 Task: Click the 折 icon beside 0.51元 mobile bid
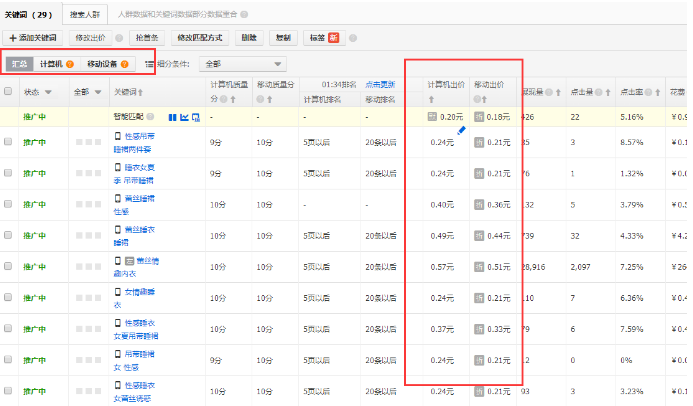pos(479,267)
